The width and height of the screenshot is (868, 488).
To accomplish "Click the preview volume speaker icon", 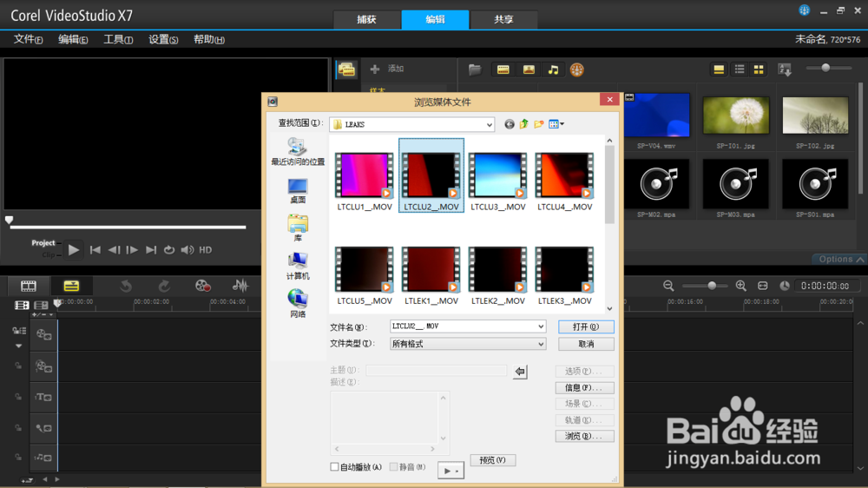I will (187, 250).
